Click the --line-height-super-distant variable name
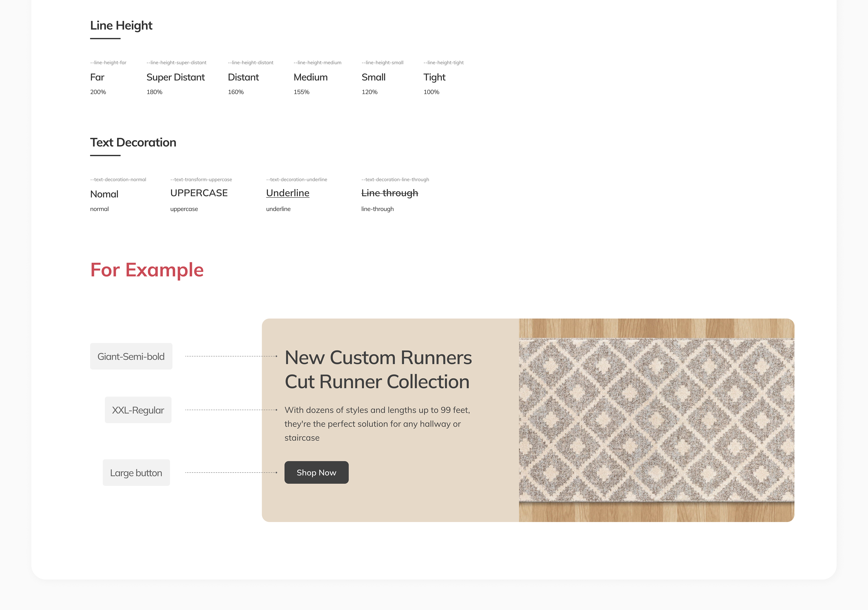868x610 pixels. [177, 63]
